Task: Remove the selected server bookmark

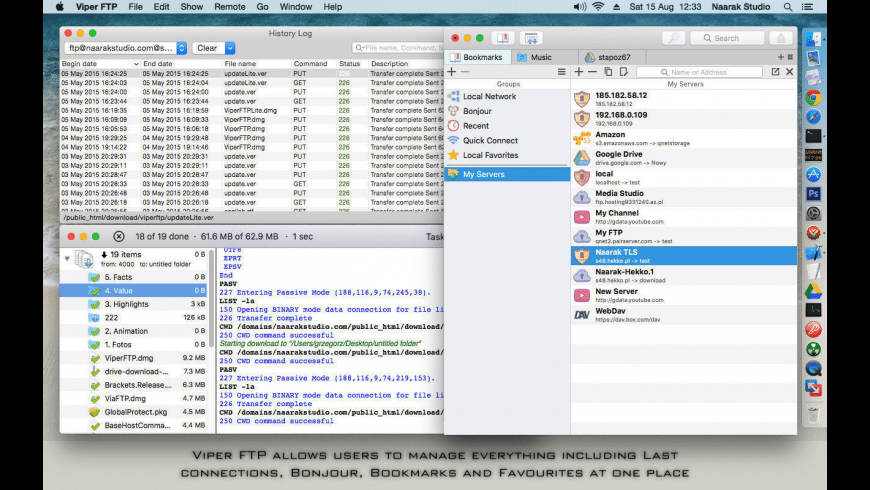Action: pos(593,72)
